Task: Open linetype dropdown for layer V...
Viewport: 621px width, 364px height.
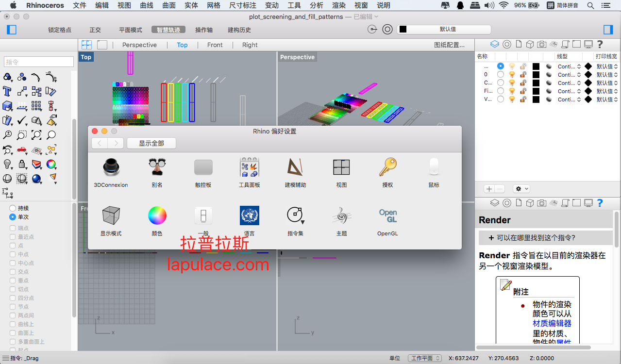Action: [x=569, y=99]
